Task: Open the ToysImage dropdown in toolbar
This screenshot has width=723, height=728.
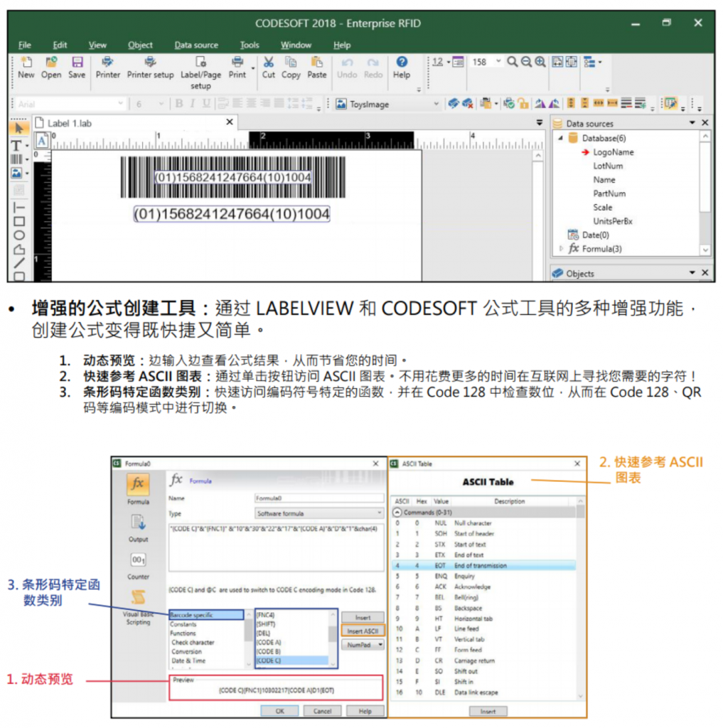Action: 437,104
